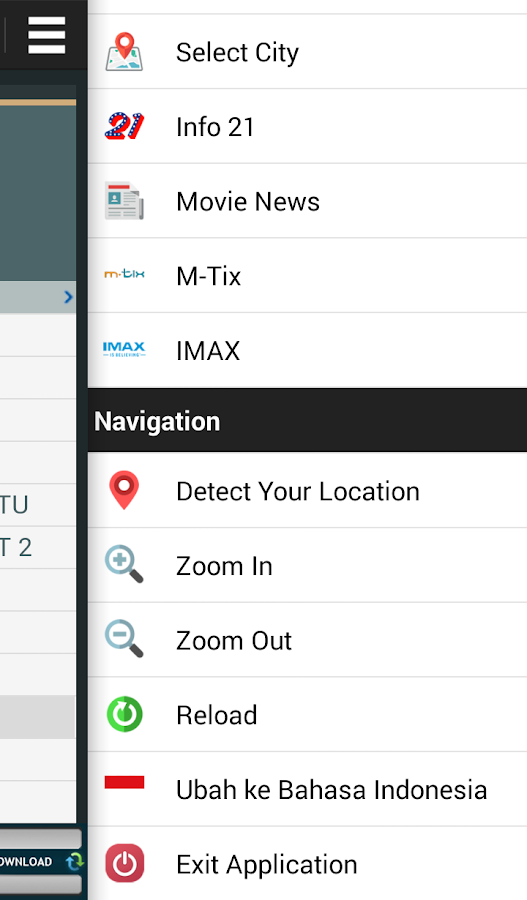Tap the Zoom Out magnifier icon
The width and height of the screenshot is (527, 900).
coord(124,638)
